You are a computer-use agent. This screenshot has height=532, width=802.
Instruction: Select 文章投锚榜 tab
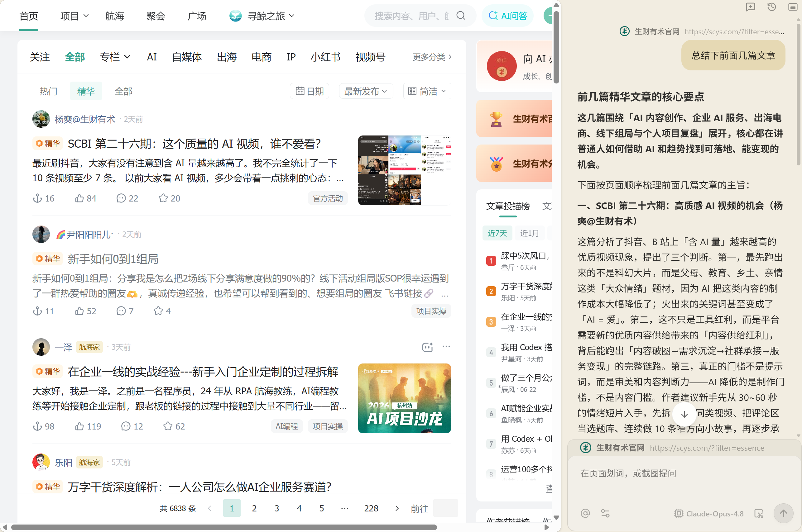click(x=508, y=206)
